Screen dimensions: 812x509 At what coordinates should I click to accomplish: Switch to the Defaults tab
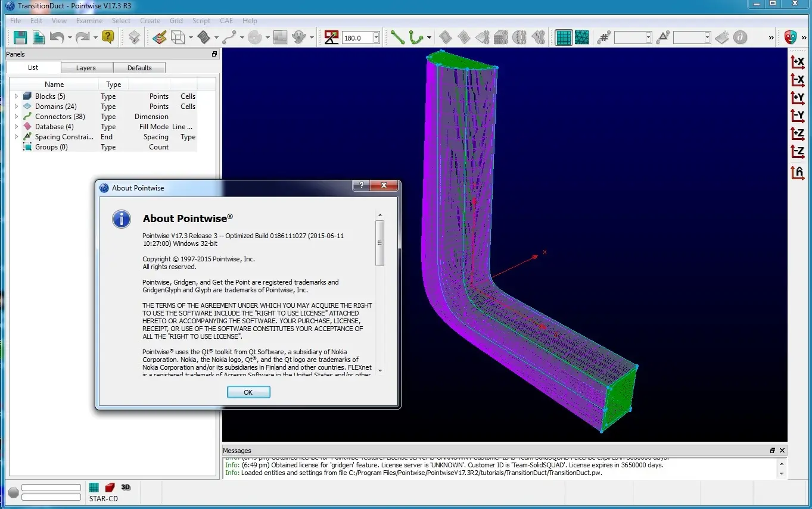(x=139, y=68)
